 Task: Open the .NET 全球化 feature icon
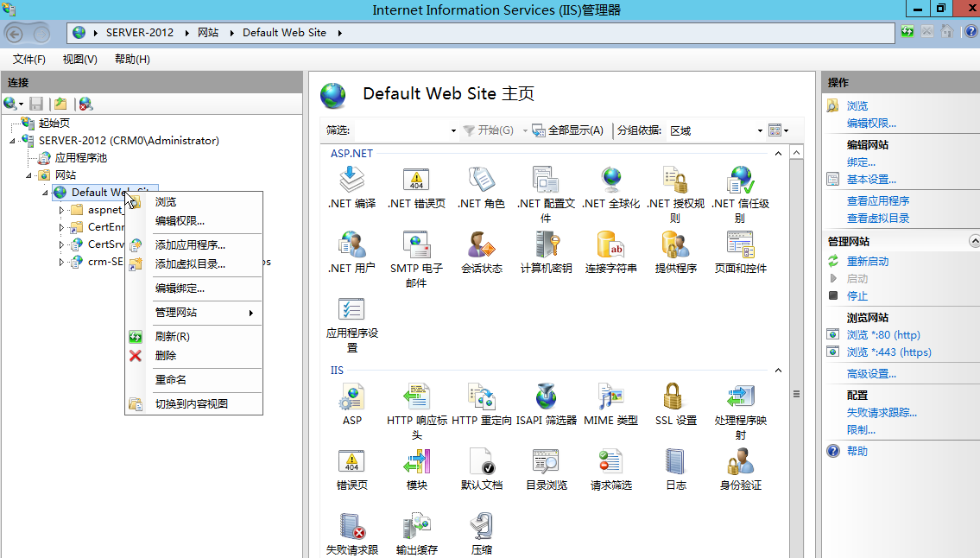[x=611, y=181]
